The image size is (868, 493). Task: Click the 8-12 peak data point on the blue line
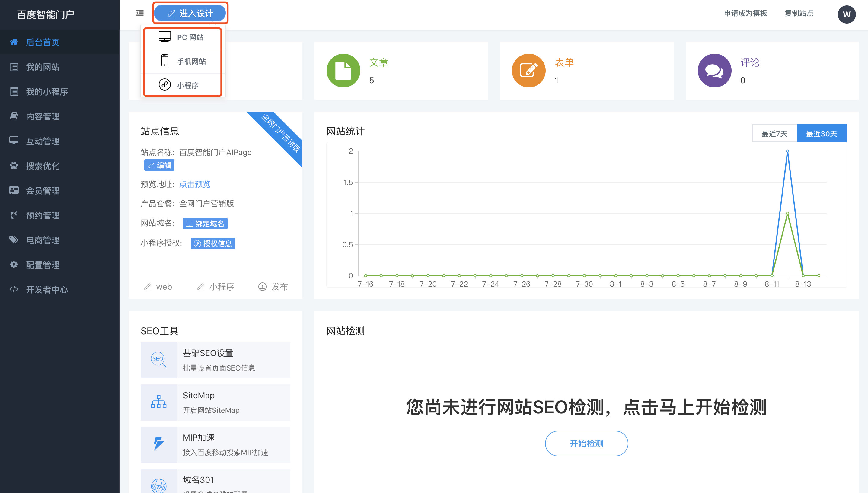tap(787, 151)
